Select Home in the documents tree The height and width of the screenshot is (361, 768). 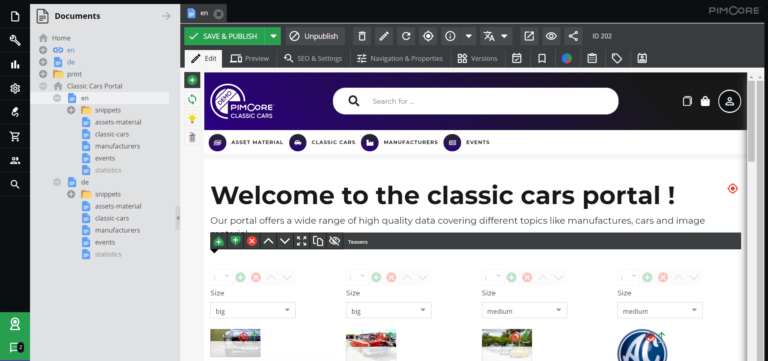(61, 38)
